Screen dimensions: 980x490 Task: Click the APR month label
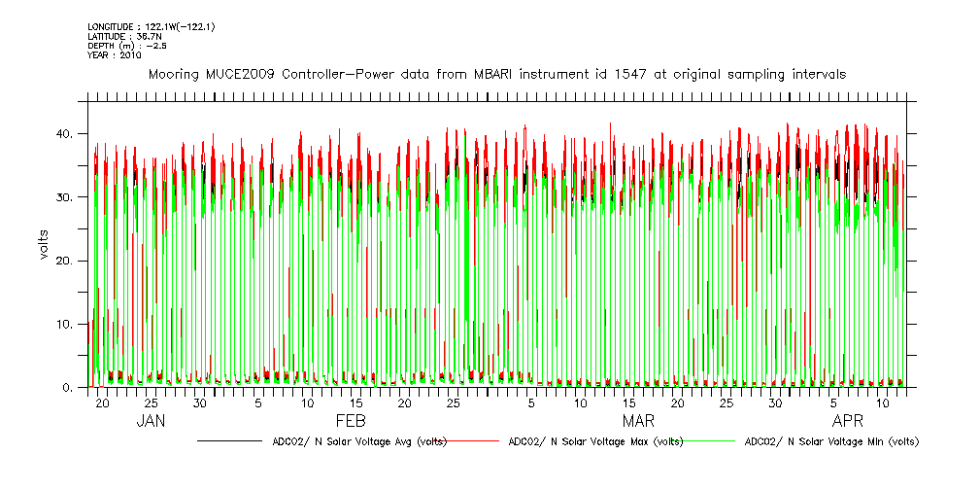848,421
